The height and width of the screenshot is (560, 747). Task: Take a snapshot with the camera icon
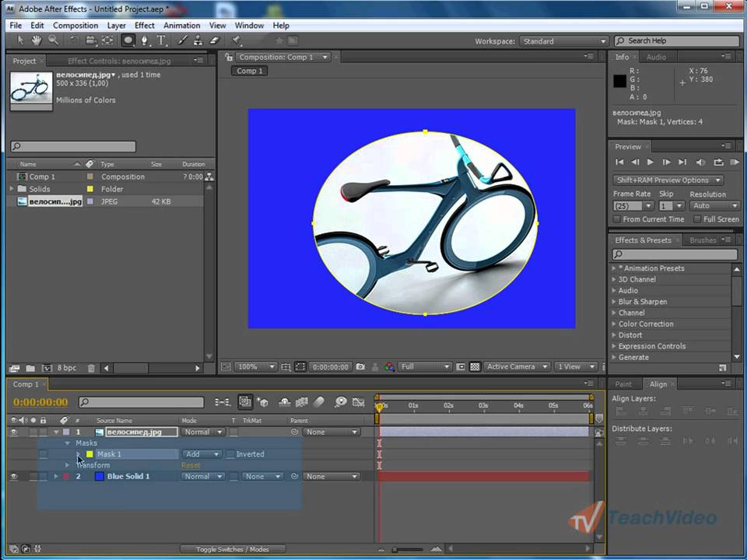point(360,366)
